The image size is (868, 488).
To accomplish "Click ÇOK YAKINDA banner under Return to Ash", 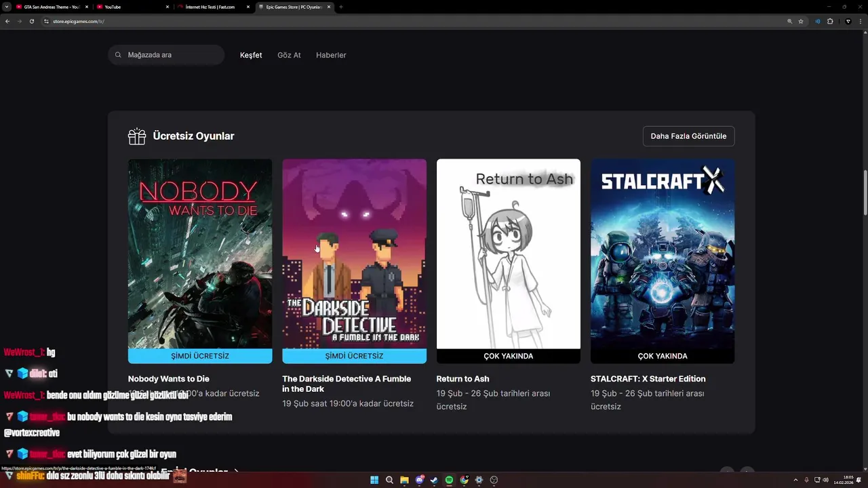I will point(509,356).
